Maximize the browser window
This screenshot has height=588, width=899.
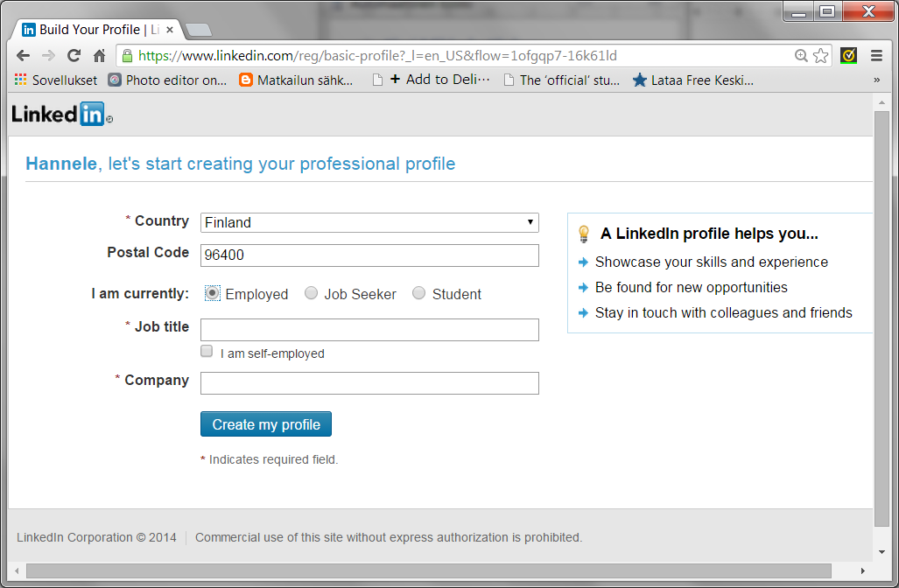(x=827, y=11)
